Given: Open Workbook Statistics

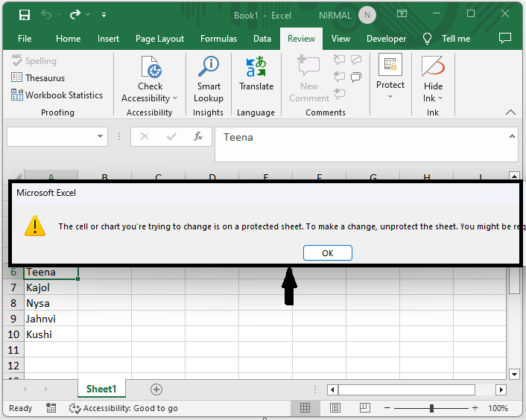Looking at the screenshot, I should (57, 95).
